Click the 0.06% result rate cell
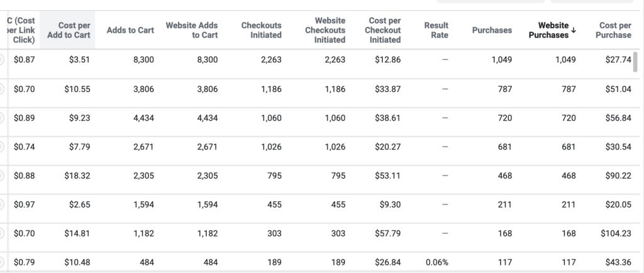 [437, 262]
